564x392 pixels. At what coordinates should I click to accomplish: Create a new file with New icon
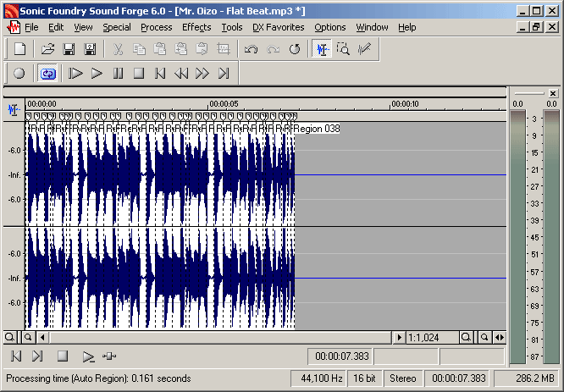tap(19, 49)
